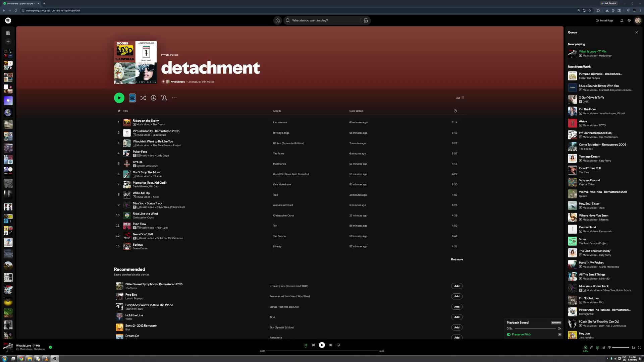Open playback speed control icon
Image resolution: width=644 pixels, height=362 pixels.
click(585, 347)
